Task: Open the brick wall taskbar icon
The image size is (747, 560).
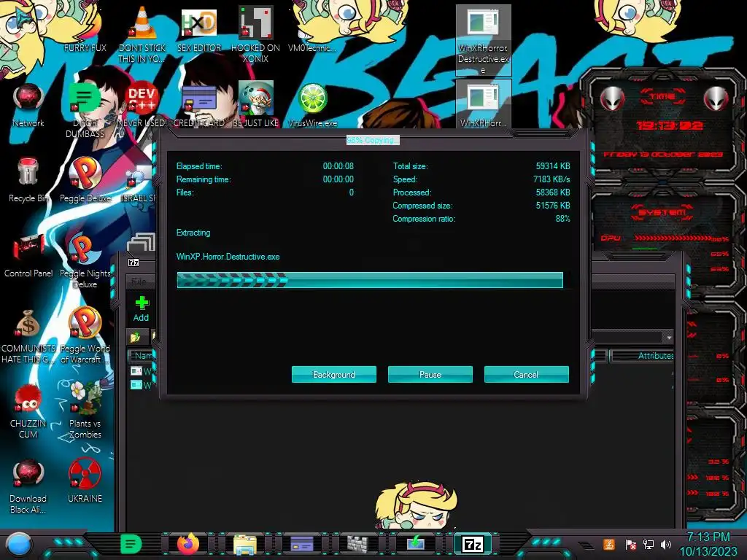Action: pos(357,544)
